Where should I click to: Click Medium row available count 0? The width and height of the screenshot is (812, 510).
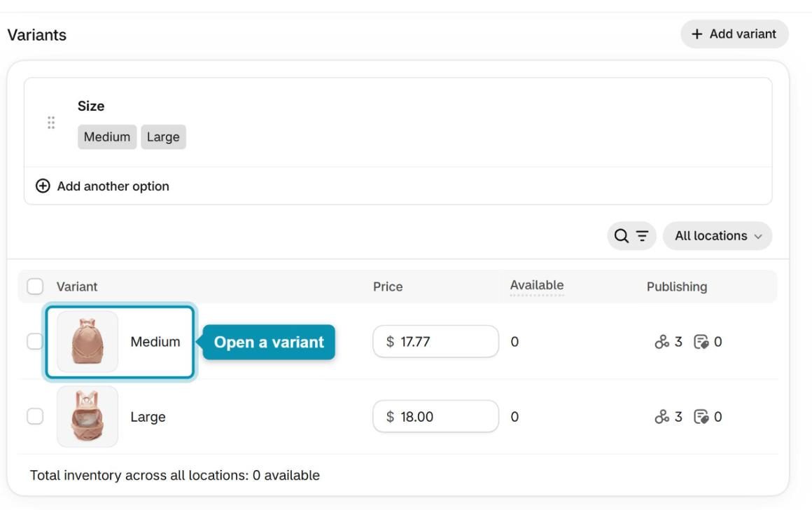click(514, 342)
